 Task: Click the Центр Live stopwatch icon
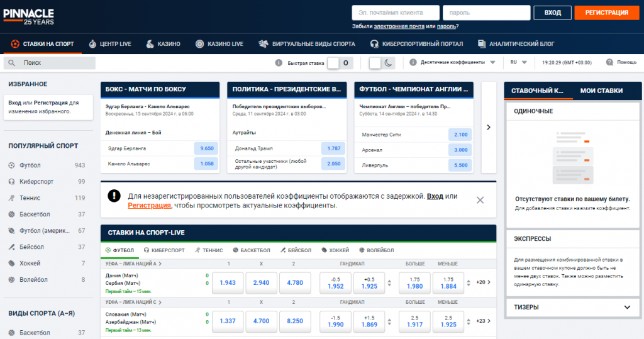[92, 43]
